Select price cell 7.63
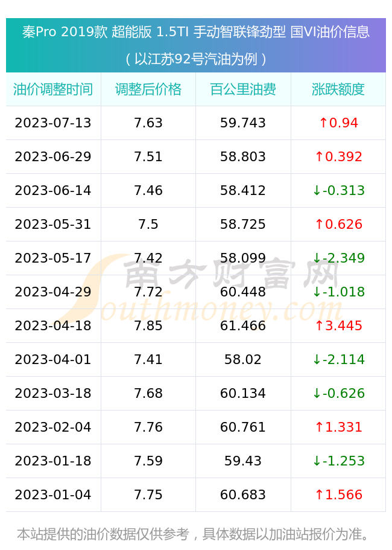The image size is (392, 550). click(148, 123)
